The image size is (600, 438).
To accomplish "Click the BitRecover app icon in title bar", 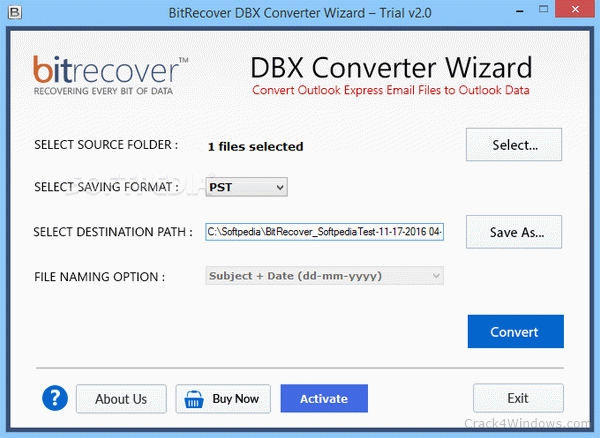I will [15, 12].
